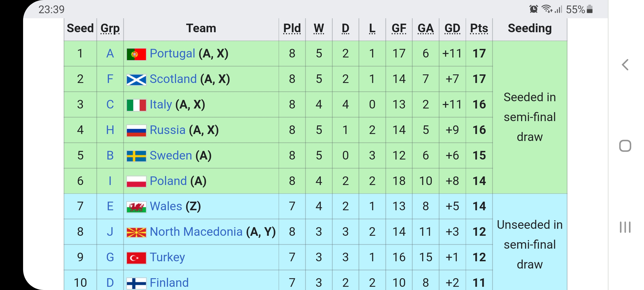Open the Russia team link
644x290 pixels.
coord(168,130)
